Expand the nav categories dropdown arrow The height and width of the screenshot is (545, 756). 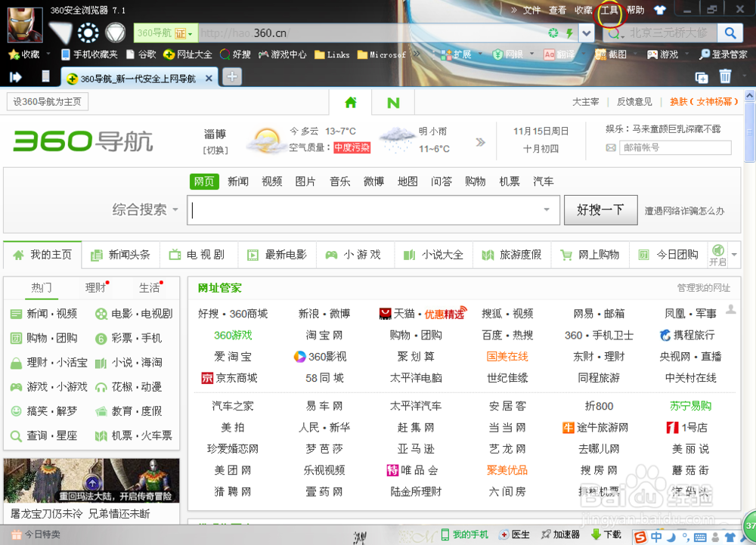pyautogui.click(x=734, y=255)
